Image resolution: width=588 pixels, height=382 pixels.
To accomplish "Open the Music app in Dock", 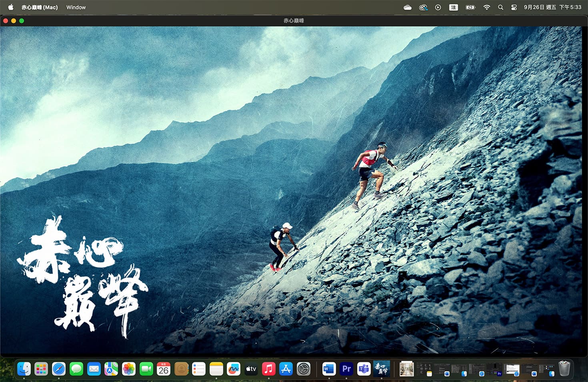I will pyautogui.click(x=268, y=369).
